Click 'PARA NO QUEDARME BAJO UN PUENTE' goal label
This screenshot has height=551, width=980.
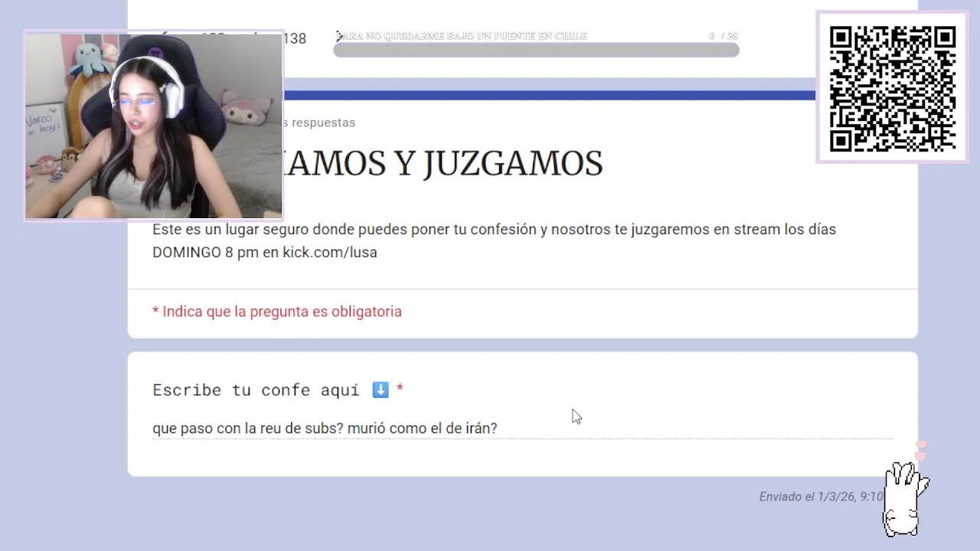[x=462, y=36]
